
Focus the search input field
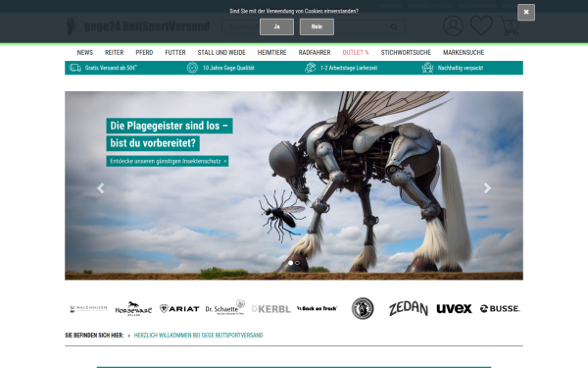pos(314,27)
